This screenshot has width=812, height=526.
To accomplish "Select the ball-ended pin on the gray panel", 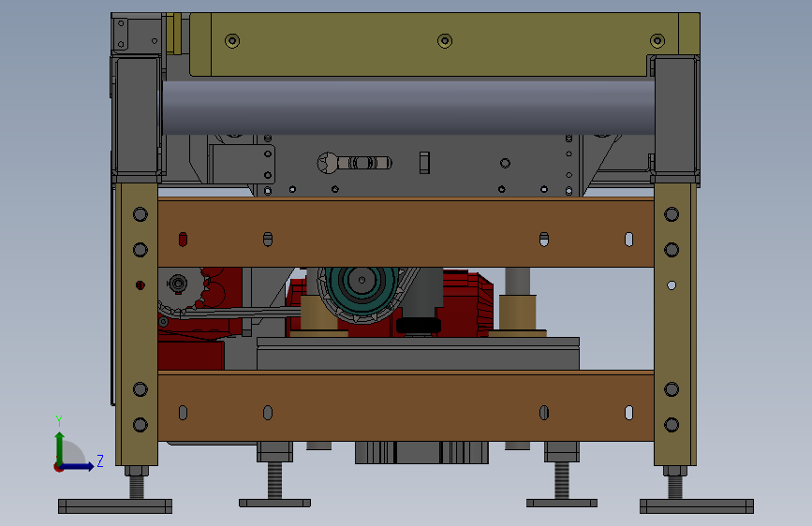I will [355, 163].
